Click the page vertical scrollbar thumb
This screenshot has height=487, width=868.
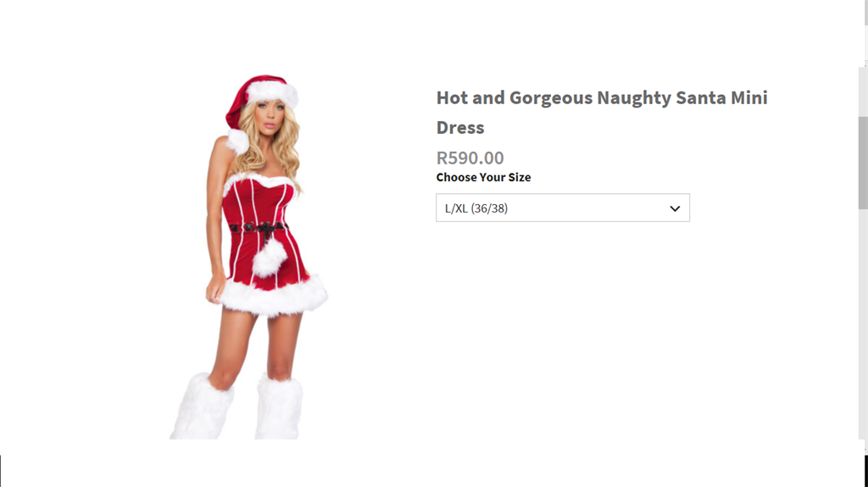[x=863, y=163]
